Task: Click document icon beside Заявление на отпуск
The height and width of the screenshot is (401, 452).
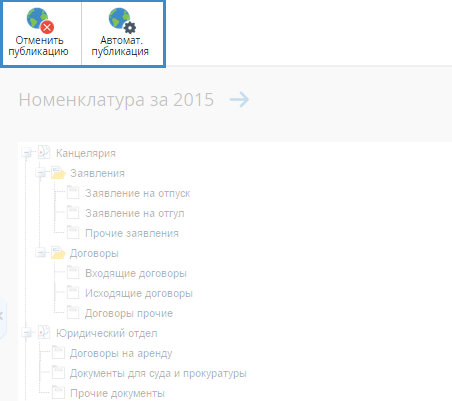Action: [x=73, y=193]
